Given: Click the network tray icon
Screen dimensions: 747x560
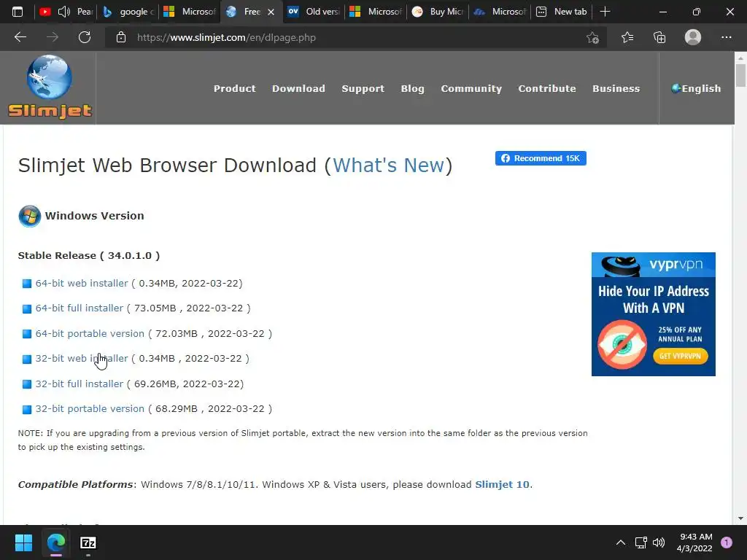Looking at the screenshot, I should (x=640, y=542).
